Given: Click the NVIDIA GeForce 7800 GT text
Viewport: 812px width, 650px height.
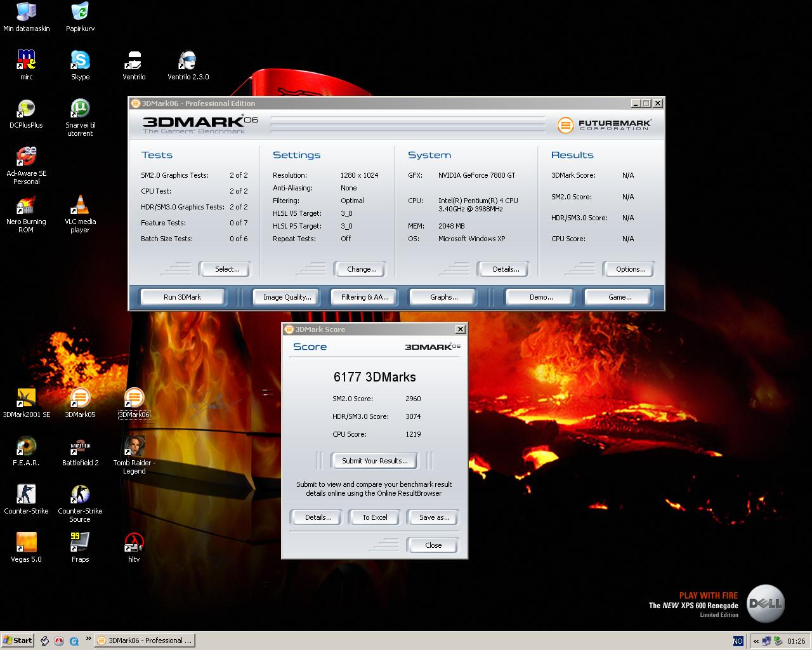Looking at the screenshot, I should coord(476,175).
